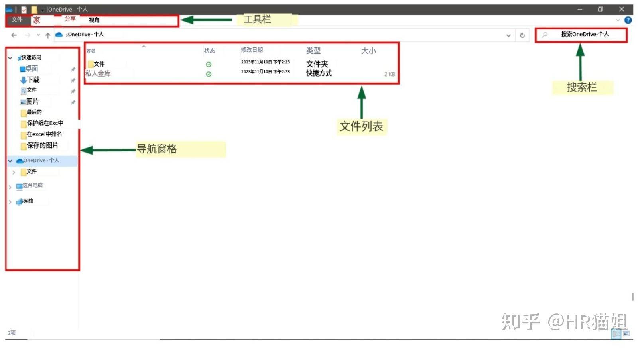644x348 pixels.
Task: Collapse the ribbon with the chevron
Action: tap(618, 20)
